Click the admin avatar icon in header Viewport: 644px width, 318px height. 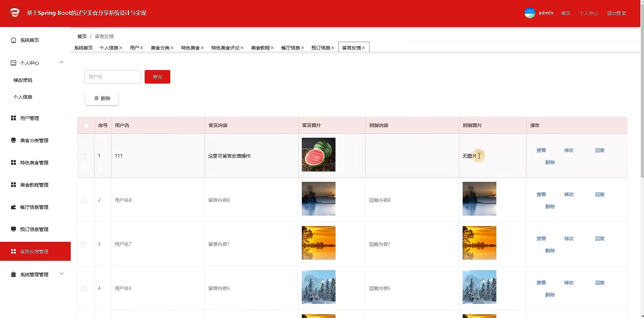coord(530,13)
